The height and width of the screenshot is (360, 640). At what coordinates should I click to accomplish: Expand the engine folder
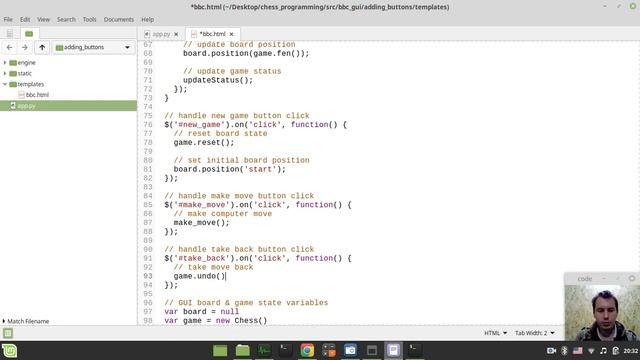[x=5, y=62]
